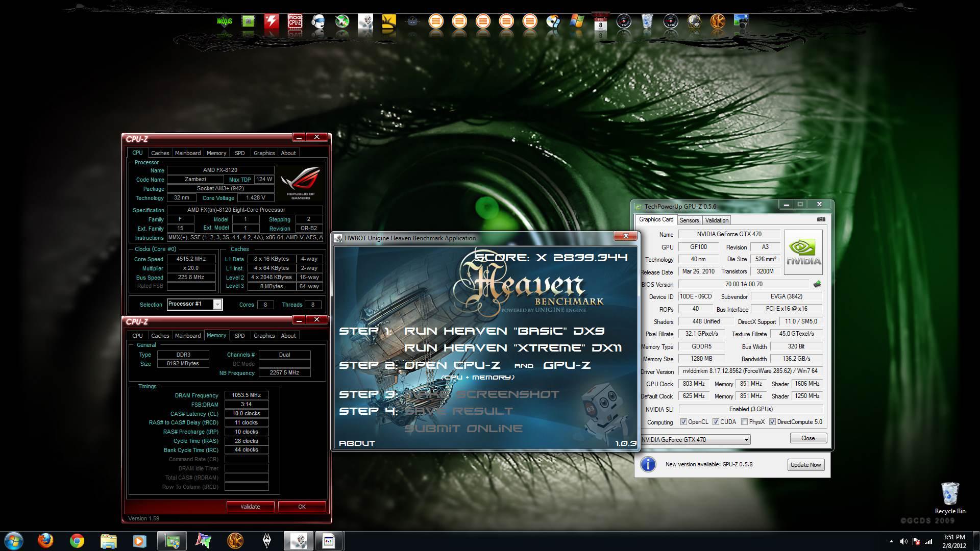Click Run Heaven "Xtreme" DX11
Viewport: 980px width, 551px height.
513,348
